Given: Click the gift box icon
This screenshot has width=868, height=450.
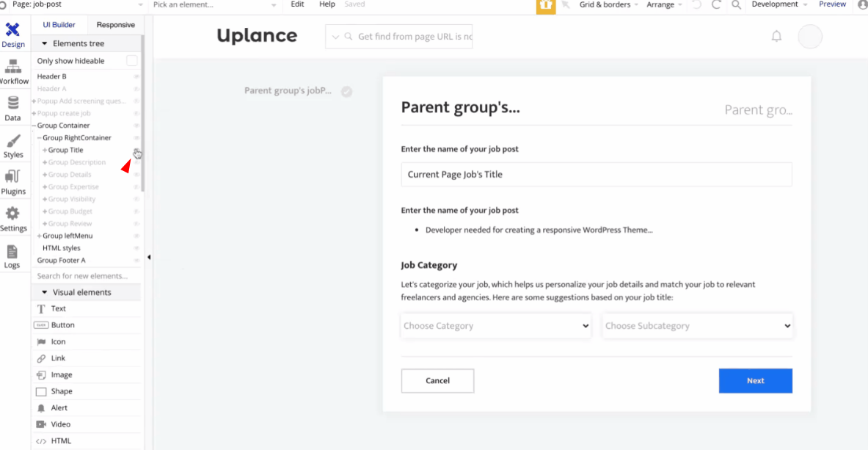Looking at the screenshot, I should point(545,5).
